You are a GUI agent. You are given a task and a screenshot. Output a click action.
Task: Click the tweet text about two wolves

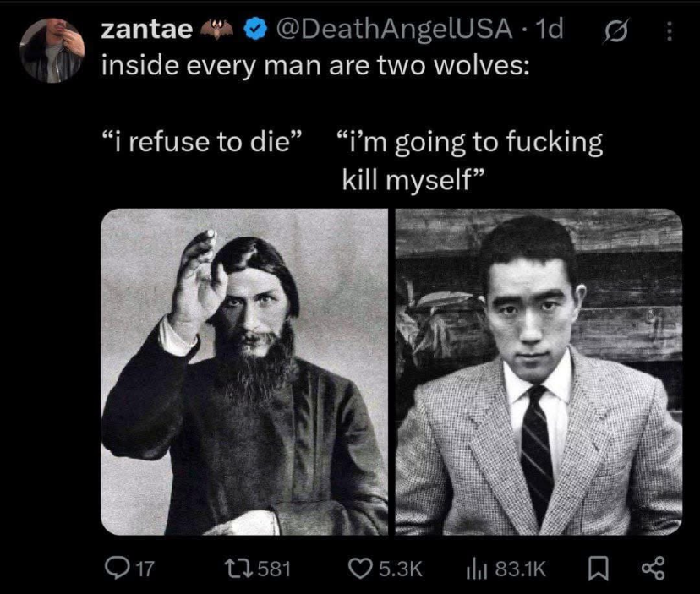[x=314, y=65]
